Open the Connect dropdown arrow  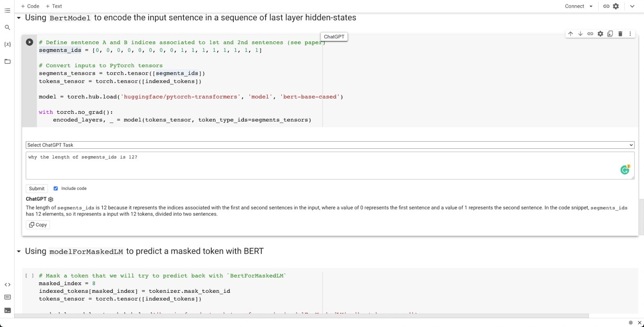[x=591, y=6]
